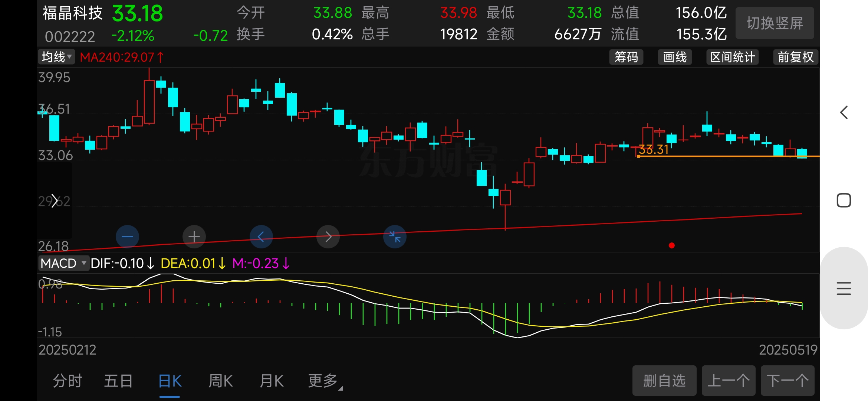This screenshot has width=868, height=401.
Task: Tap the Android recent apps menu icon
Action: pos(844,288)
